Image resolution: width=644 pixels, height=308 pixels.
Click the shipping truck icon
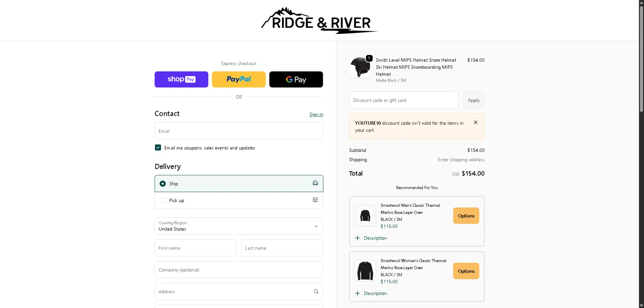[315, 183]
